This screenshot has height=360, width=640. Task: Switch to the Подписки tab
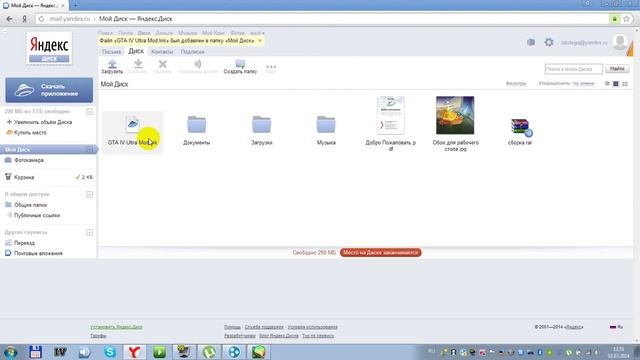[x=192, y=52]
